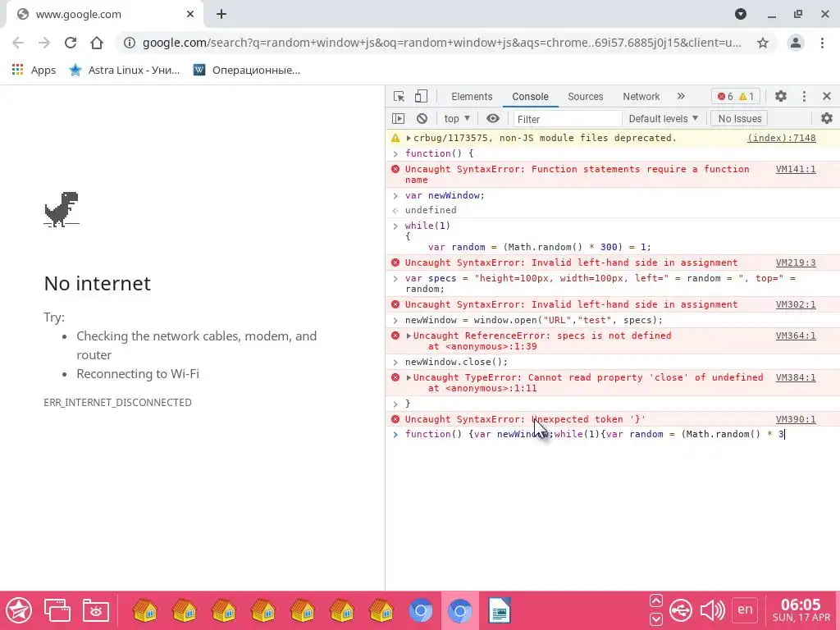Click the yellow warning count badge

[746, 97]
